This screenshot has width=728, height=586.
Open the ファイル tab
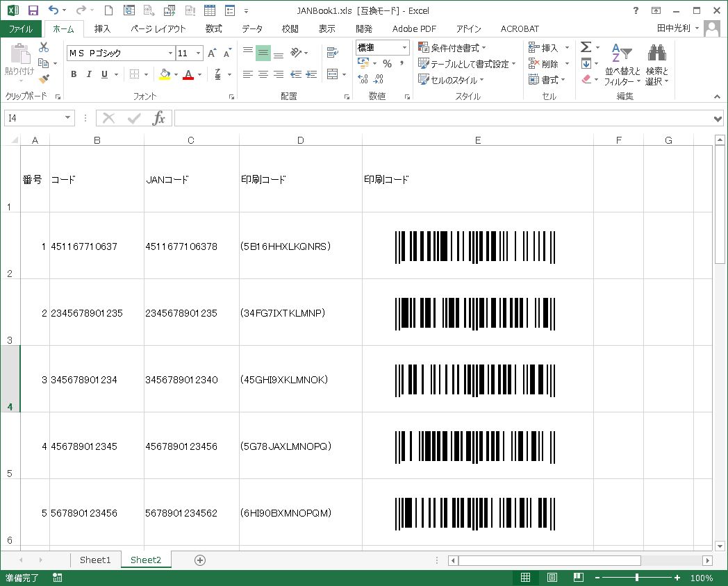21,28
